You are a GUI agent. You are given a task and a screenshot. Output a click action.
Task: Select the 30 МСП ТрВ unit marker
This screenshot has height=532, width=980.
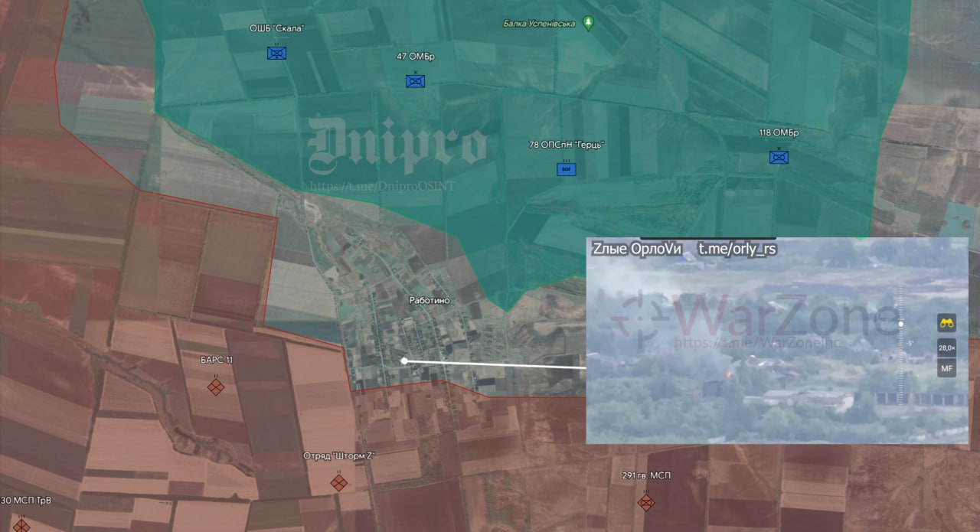[x=21, y=525]
